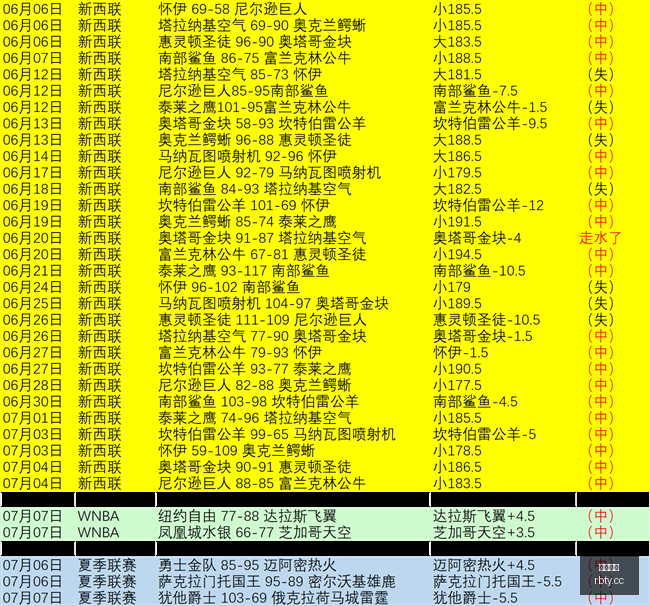Viewport: 650px width, 606px height.
Task: Click the date cell "06月14日"
Action: pos(32,156)
